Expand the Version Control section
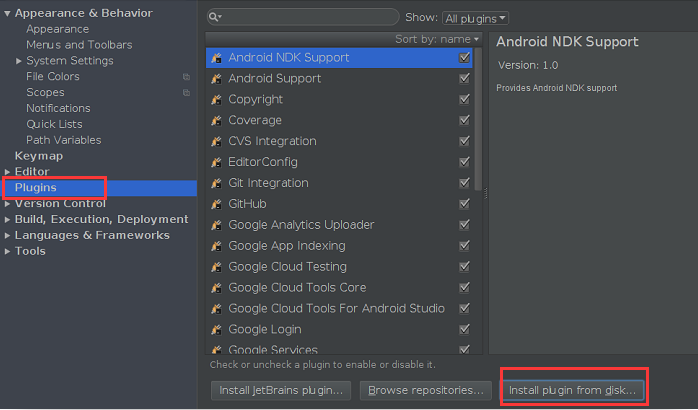 pyautogui.click(x=7, y=204)
